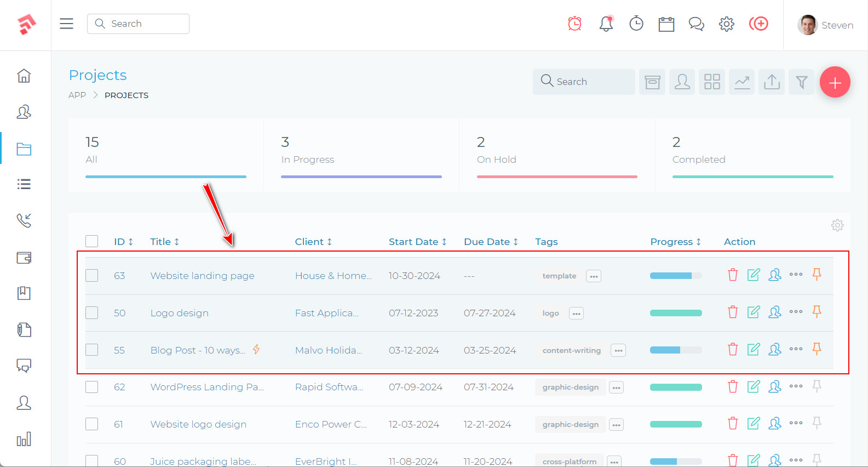Viewport: 868px width, 467px height.
Task: Open more actions menu for project 63
Action: pyautogui.click(x=796, y=275)
